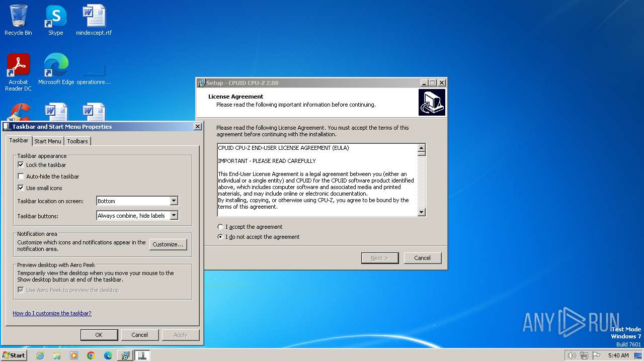The height and width of the screenshot is (362, 644).
Task: Toggle Lock the taskbar checkbox
Action: (x=21, y=165)
